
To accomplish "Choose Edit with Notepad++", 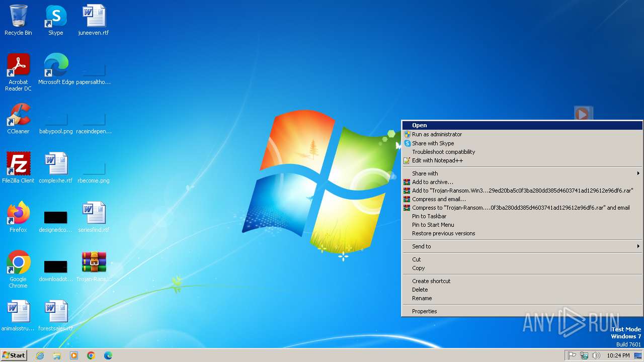I will click(522, 160).
